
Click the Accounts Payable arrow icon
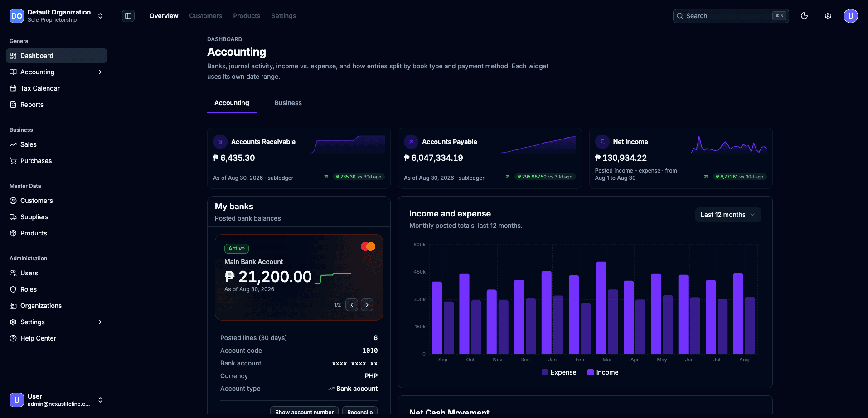tap(411, 142)
